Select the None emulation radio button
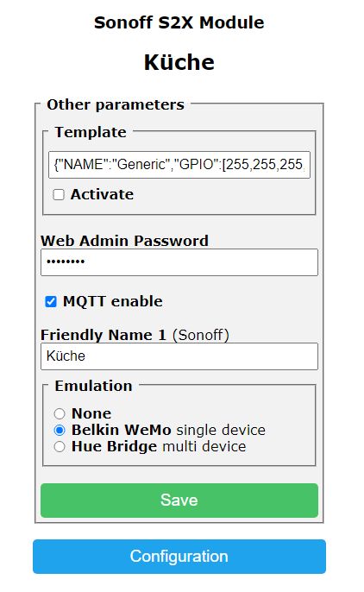364x592 pixels. (60, 414)
